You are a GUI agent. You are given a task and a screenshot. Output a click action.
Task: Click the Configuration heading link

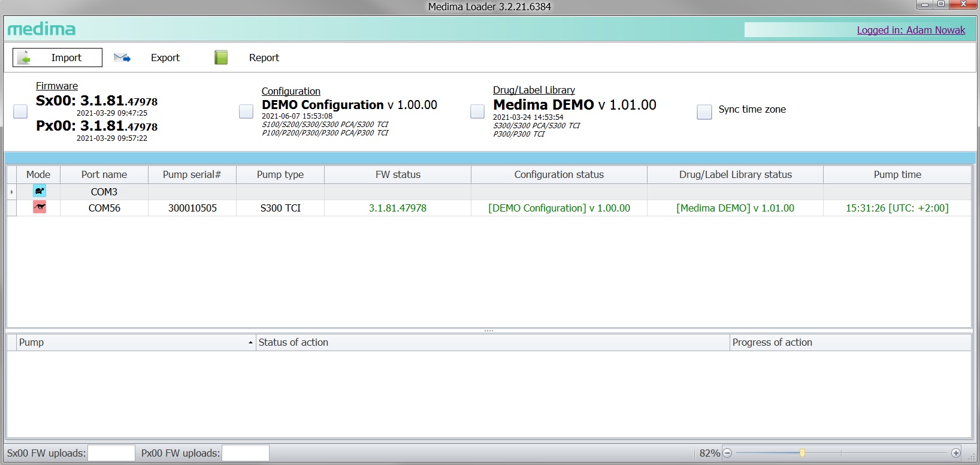click(291, 91)
